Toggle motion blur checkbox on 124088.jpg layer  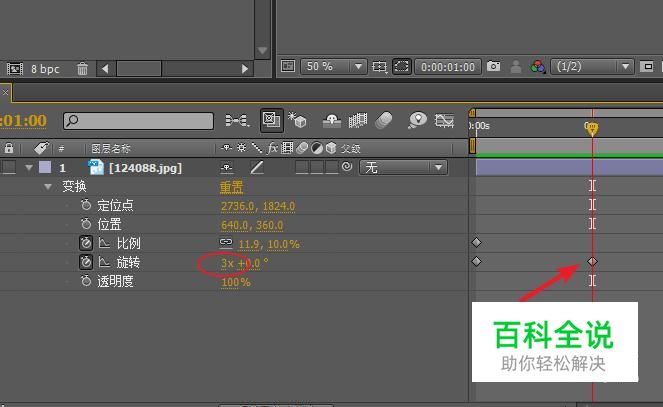302,167
